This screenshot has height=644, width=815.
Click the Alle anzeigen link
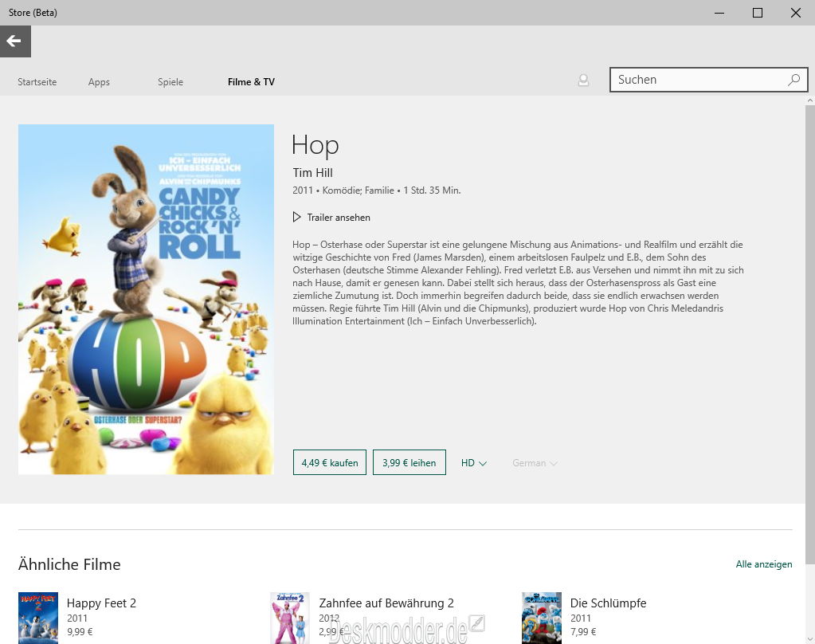763,564
